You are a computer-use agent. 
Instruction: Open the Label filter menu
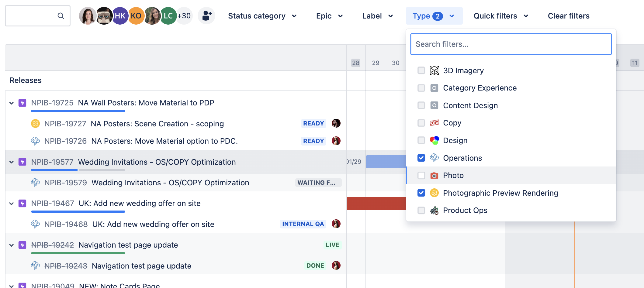tap(377, 15)
